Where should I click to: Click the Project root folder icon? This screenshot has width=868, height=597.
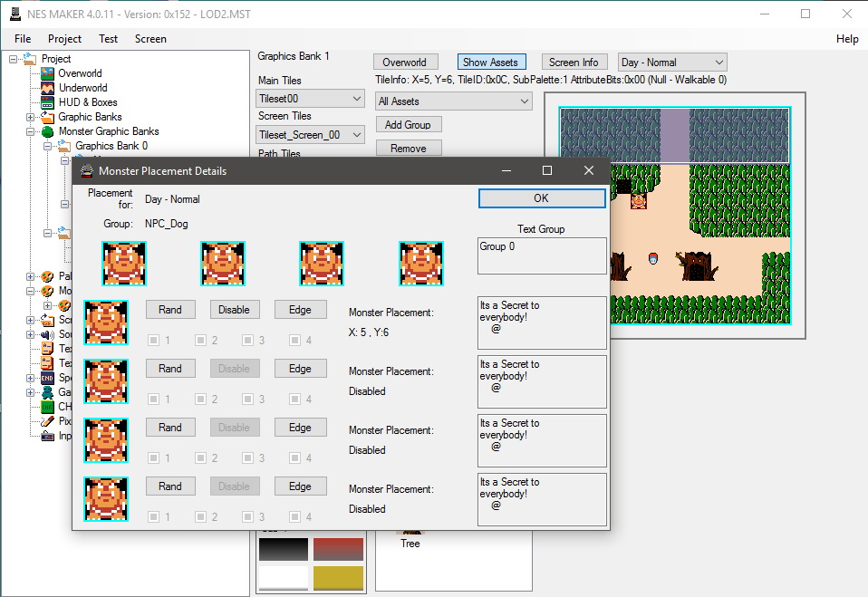[x=30, y=59]
